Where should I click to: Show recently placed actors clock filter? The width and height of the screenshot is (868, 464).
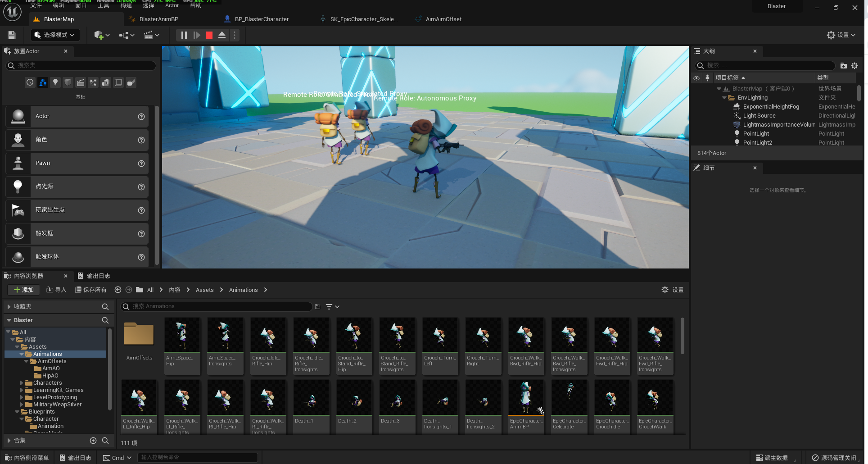click(30, 82)
